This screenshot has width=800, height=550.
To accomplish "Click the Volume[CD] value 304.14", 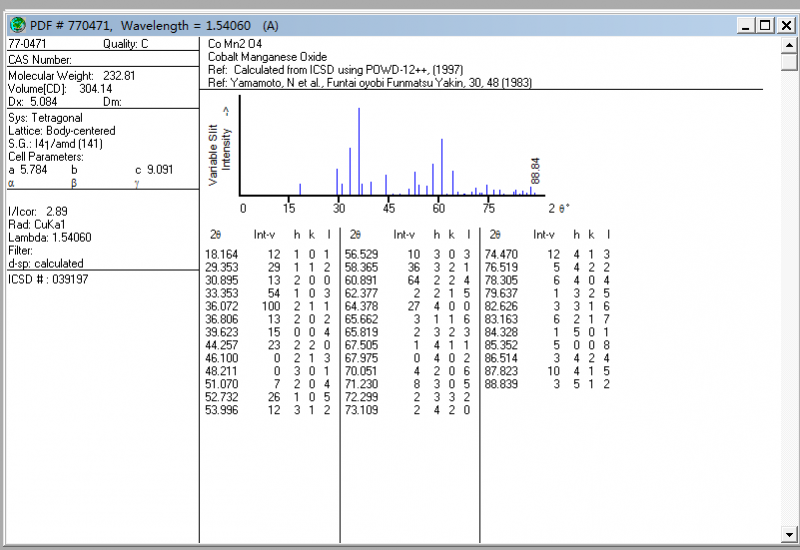I will [95, 89].
